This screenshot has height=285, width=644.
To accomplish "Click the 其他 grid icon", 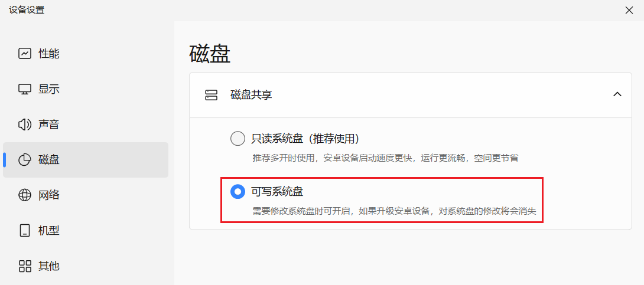I will click(x=25, y=266).
